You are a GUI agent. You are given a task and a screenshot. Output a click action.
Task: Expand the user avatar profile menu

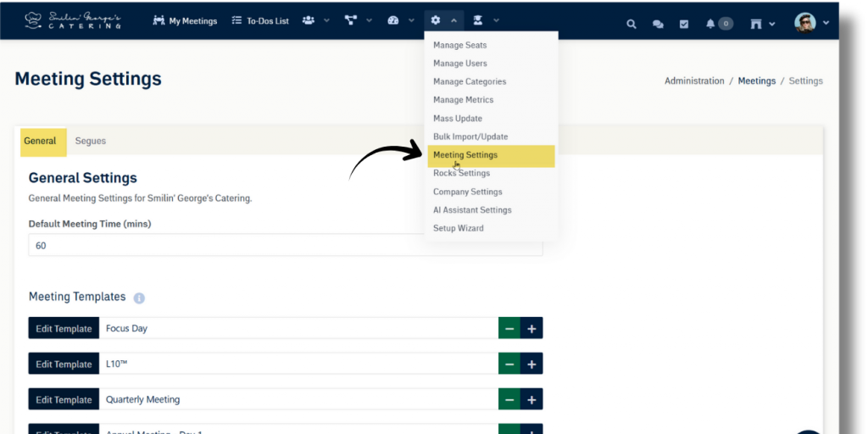tap(811, 23)
